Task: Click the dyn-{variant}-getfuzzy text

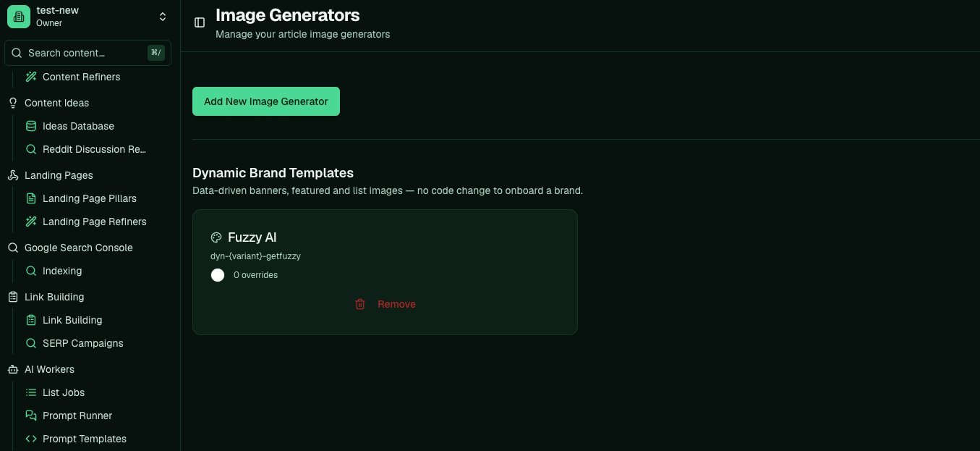Action: [x=255, y=256]
